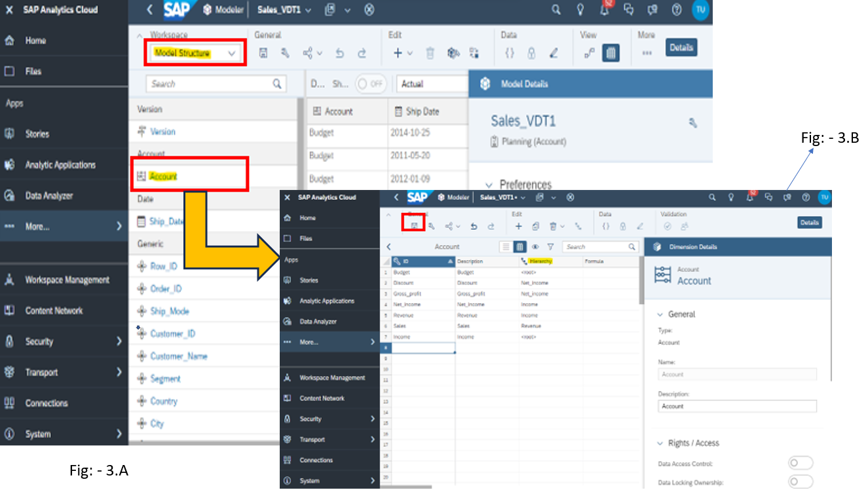Collapse the Preferences section
868x503 pixels.
[x=489, y=185]
